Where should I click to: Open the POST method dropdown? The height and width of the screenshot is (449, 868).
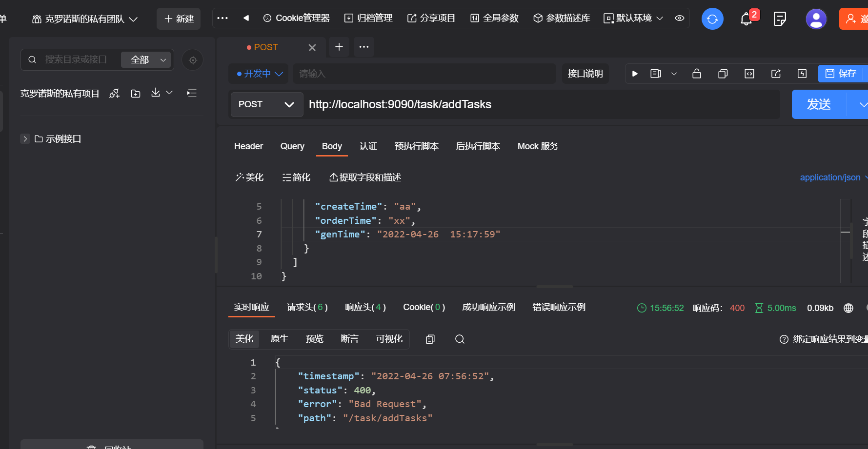[266, 104]
